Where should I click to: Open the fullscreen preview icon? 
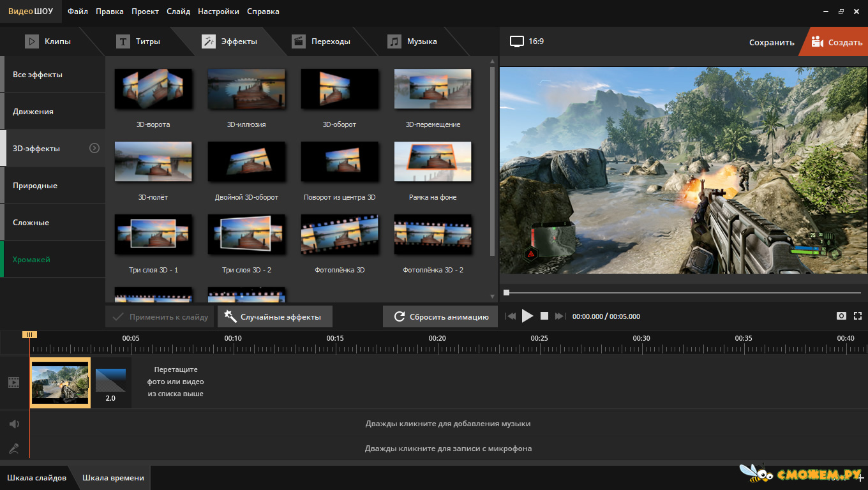tap(858, 316)
